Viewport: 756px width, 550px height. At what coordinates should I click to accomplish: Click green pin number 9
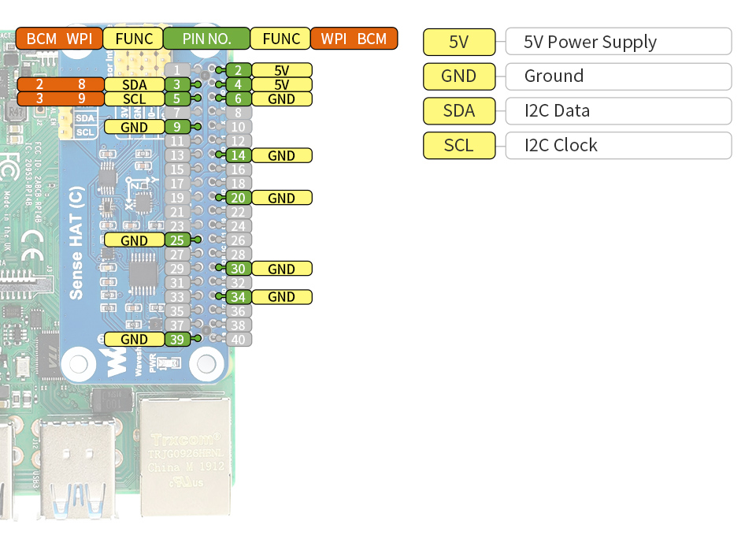(x=177, y=127)
